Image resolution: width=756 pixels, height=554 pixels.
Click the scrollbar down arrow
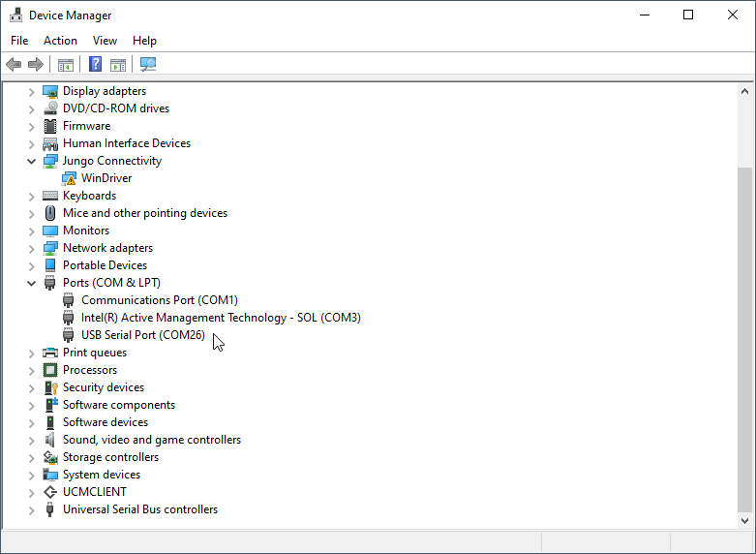click(744, 520)
